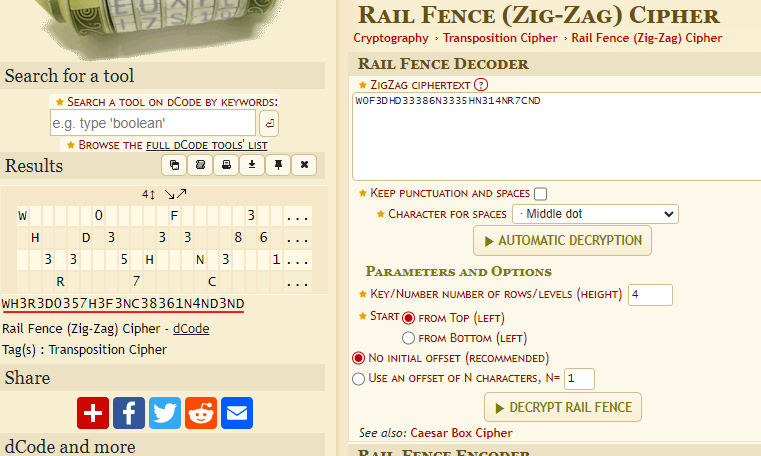This screenshot has height=456, width=761.
Task: Click the Automatic Decryption button
Action: point(562,241)
